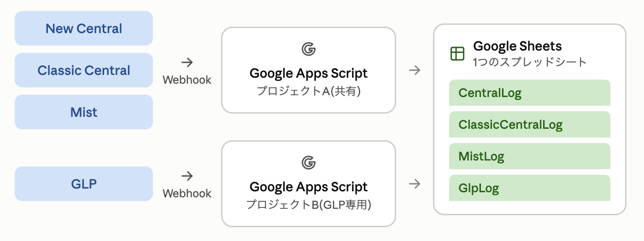The height and width of the screenshot is (241, 644).
Task: Open the CentralLog sheet tab
Action: [530, 93]
